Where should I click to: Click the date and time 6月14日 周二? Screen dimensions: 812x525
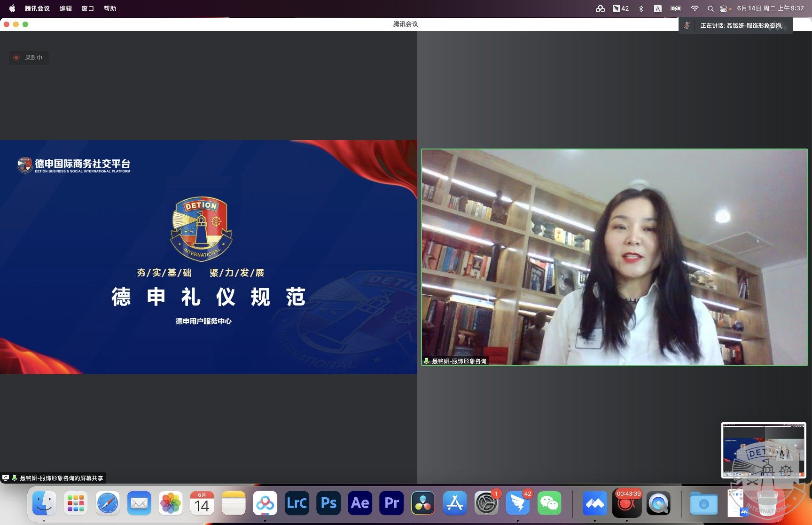pyautogui.click(x=770, y=8)
